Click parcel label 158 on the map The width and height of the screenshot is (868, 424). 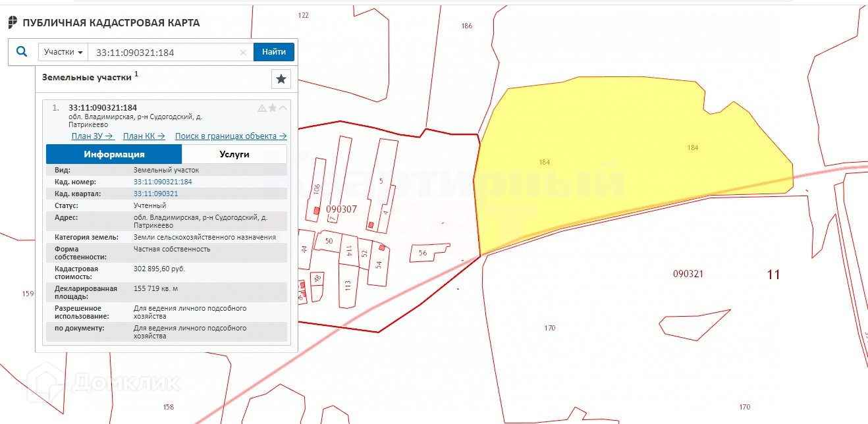click(x=169, y=407)
